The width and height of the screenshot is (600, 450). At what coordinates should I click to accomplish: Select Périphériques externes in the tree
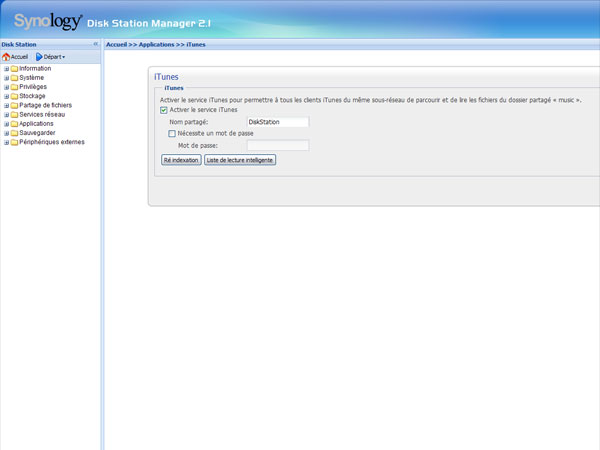[x=52, y=142]
